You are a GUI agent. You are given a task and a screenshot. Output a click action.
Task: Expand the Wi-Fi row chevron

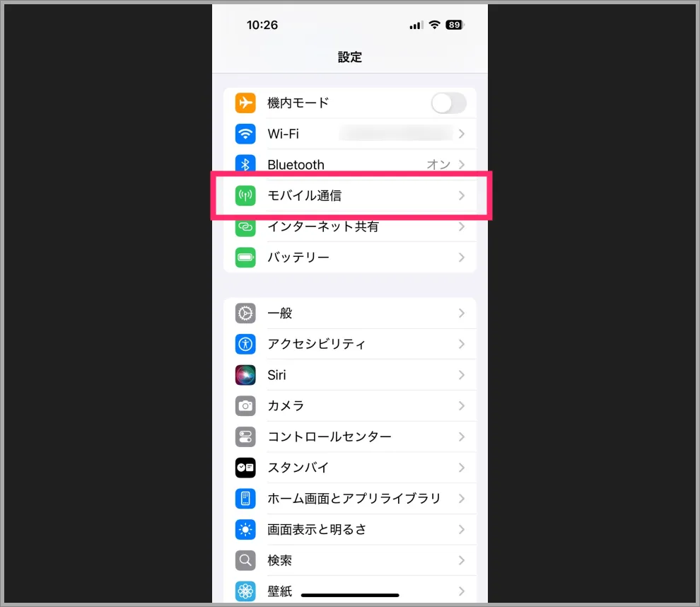pos(462,134)
